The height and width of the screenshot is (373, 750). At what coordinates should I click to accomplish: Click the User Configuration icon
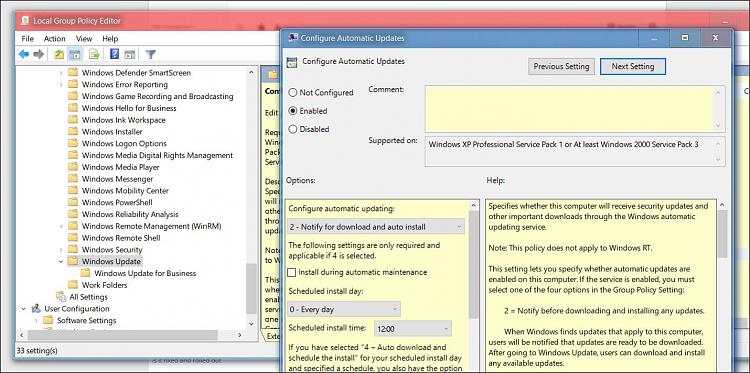36,308
